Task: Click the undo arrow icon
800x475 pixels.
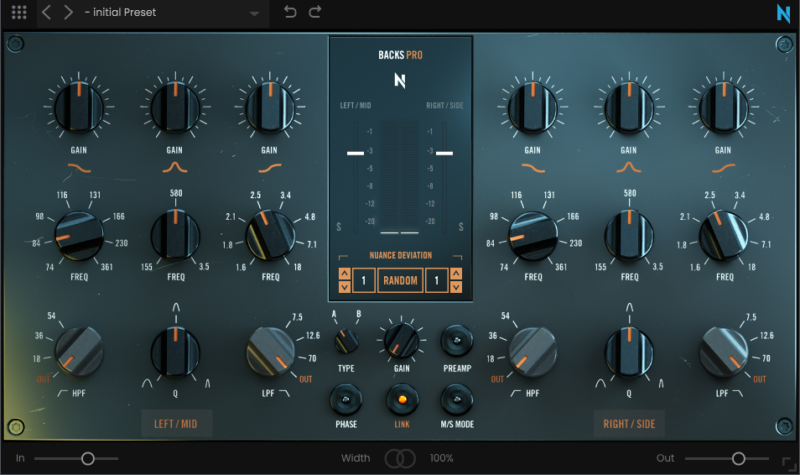Action: coord(290,13)
